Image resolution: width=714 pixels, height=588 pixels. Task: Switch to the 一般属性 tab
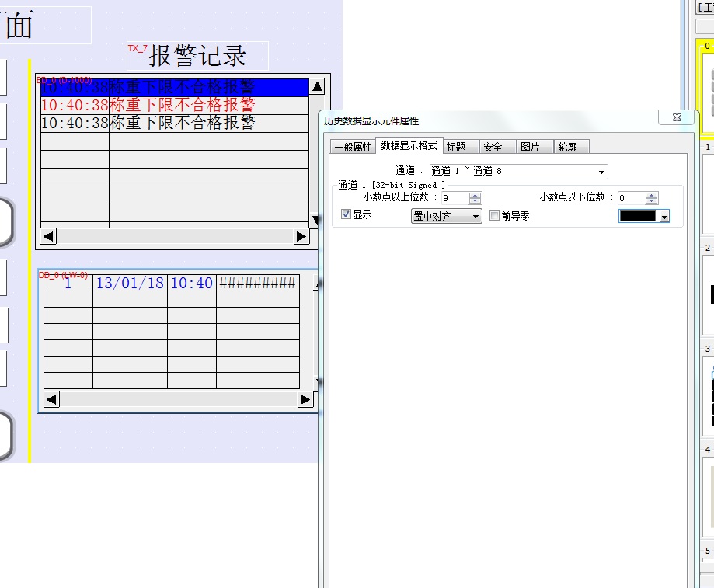click(352, 147)
